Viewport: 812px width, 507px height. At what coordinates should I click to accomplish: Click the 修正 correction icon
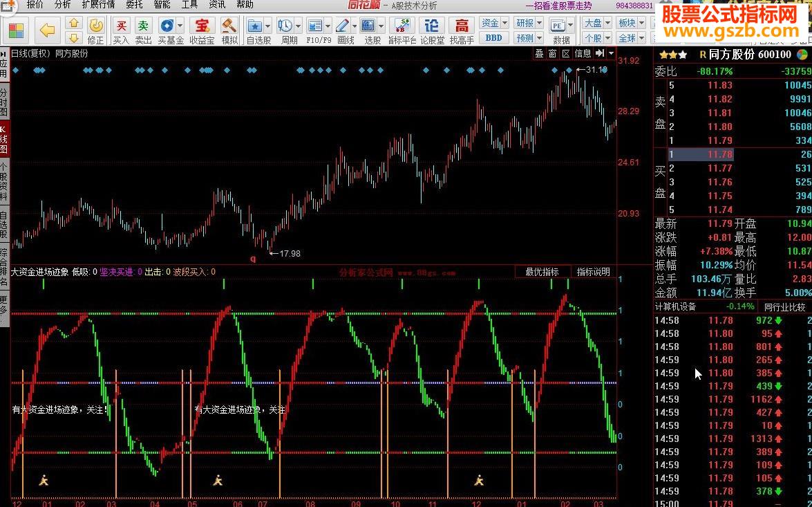click(95, 31)
